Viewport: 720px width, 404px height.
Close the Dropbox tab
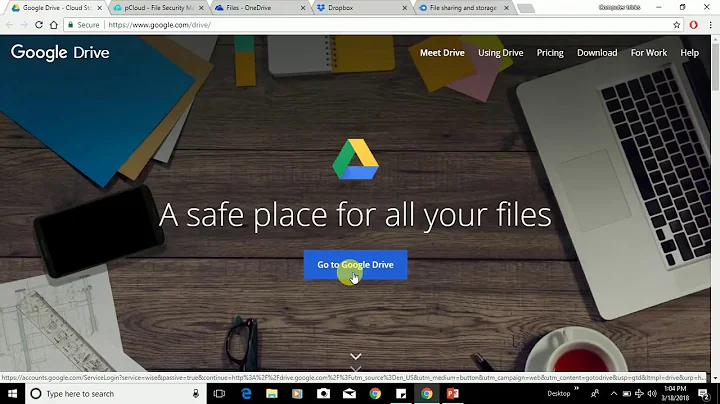[x=405, y=8]
